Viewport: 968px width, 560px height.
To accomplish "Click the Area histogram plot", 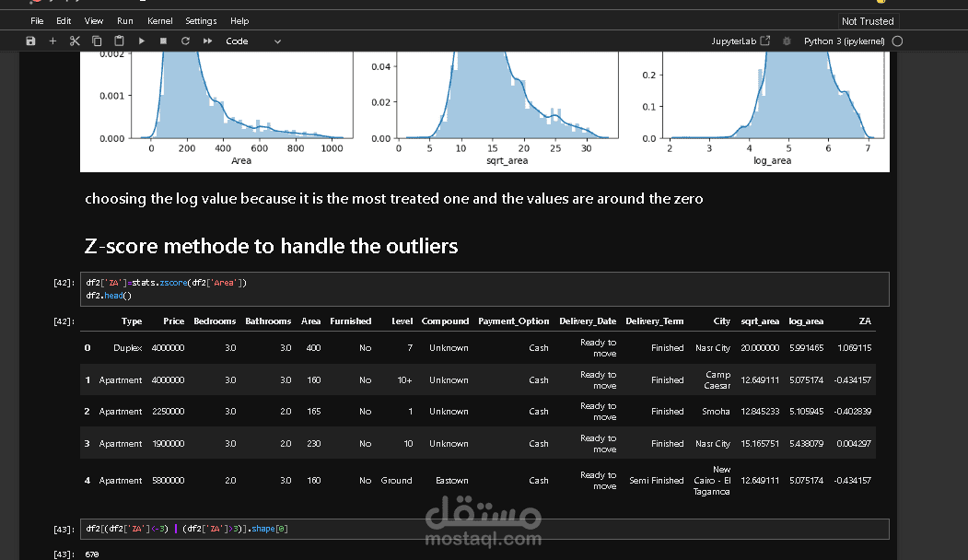I will (241, 96).
